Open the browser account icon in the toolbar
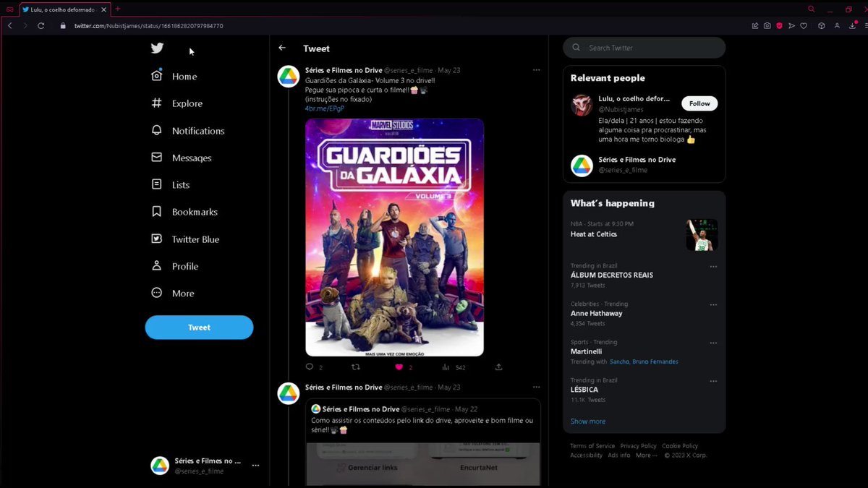Image resolution: width=868 pixels, height=488 pixels. coord(837,25)
